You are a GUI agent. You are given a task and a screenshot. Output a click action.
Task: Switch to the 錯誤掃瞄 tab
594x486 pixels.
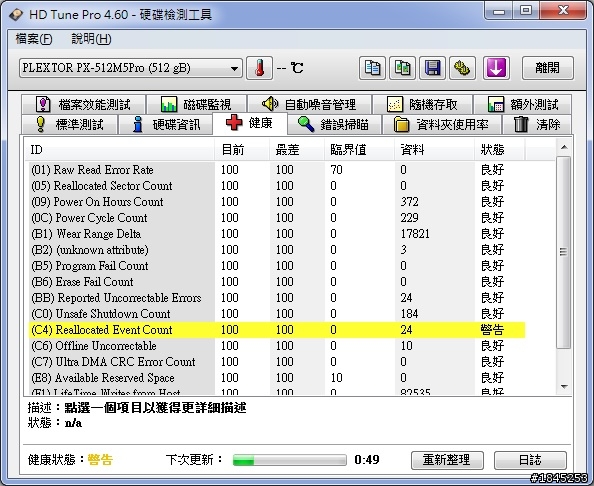click(334, 124)
